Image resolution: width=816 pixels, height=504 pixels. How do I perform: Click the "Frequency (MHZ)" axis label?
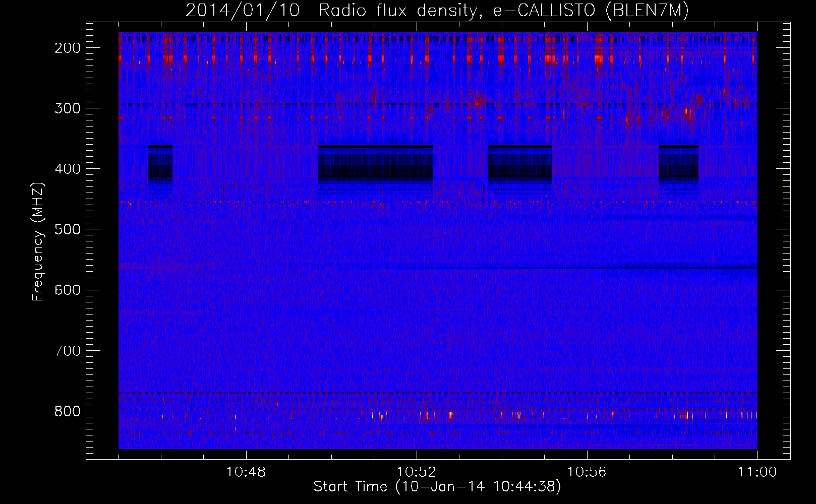(38, 242)
